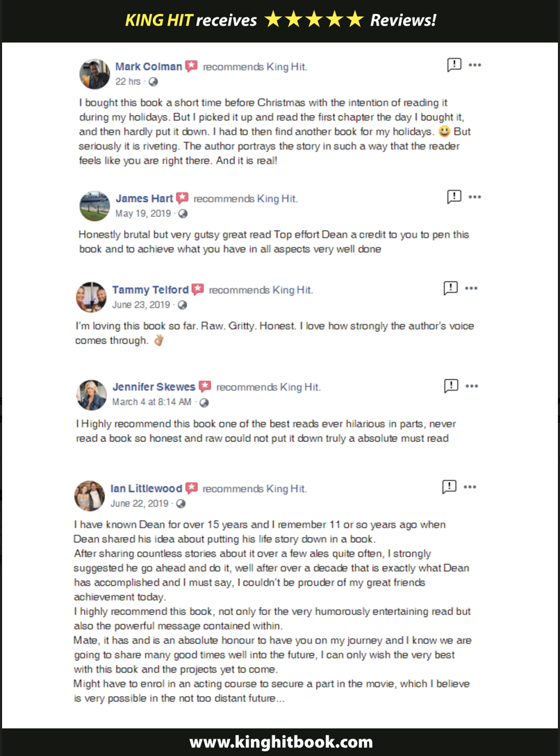This screenshot has width=560, height=756.
Task: Click Ian Littlewood's profile picture
Action: click(x=90, y=496)
